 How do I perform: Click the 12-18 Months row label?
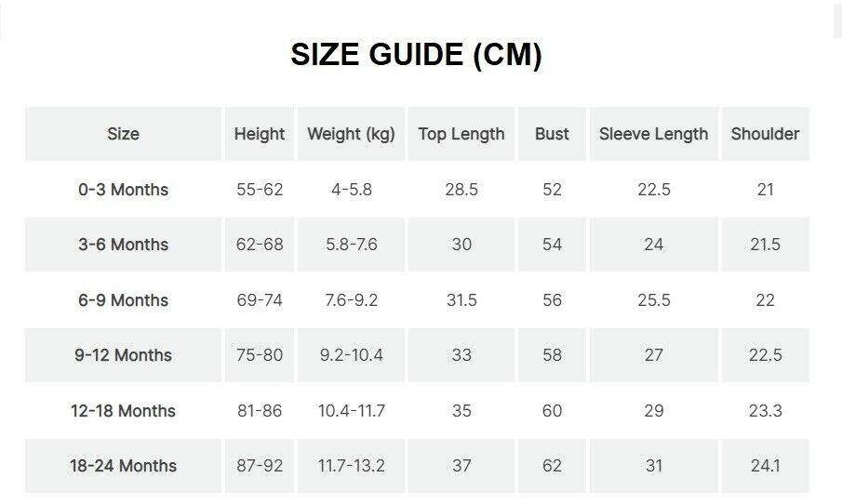123,411
